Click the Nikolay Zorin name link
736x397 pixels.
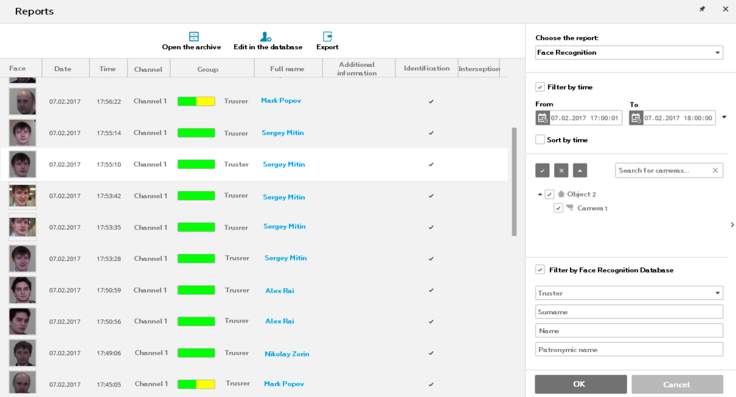[287, 354]
